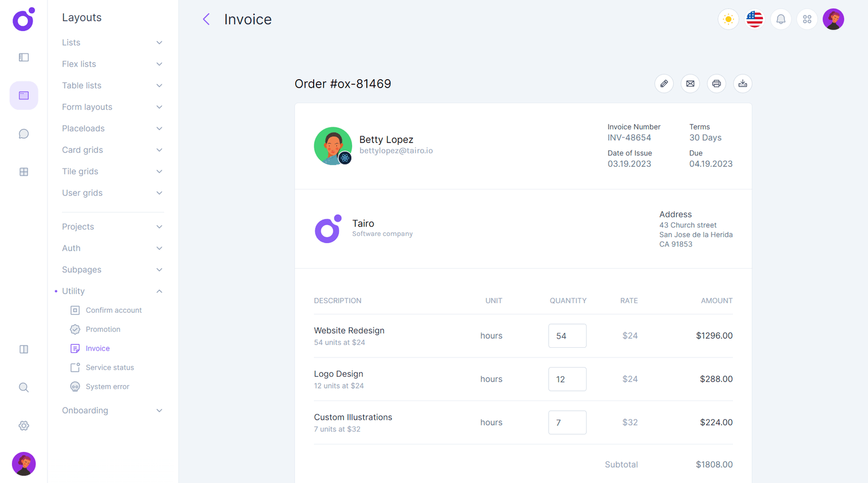The image size is (868, 483).
Task: Click the bettylopez@tairo.io email link
Action: point(396,150)
